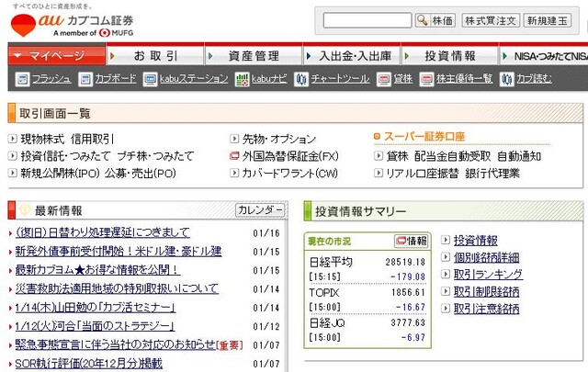Open the フラッシュ tool icon
The height and width of the screenshot is (372, 588).
(22, 79)
